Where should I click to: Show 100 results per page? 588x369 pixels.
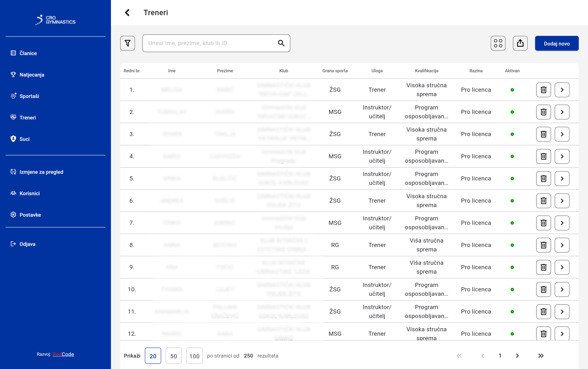(194, 356)
